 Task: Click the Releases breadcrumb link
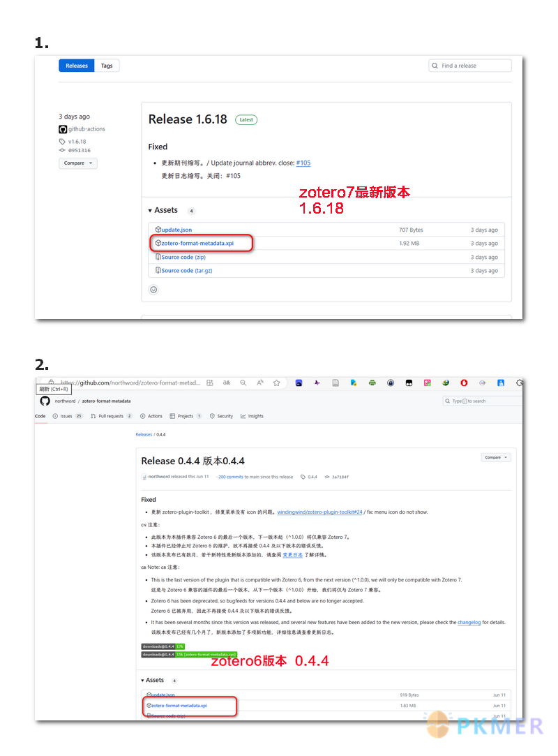pos(144,434)
